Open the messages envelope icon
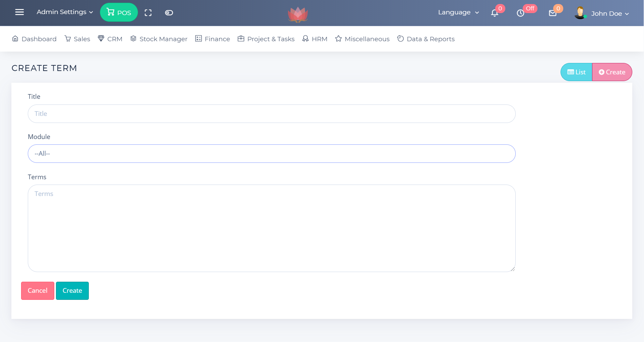The height and width of the screenshot is (342, 644). tap(553, 13)
